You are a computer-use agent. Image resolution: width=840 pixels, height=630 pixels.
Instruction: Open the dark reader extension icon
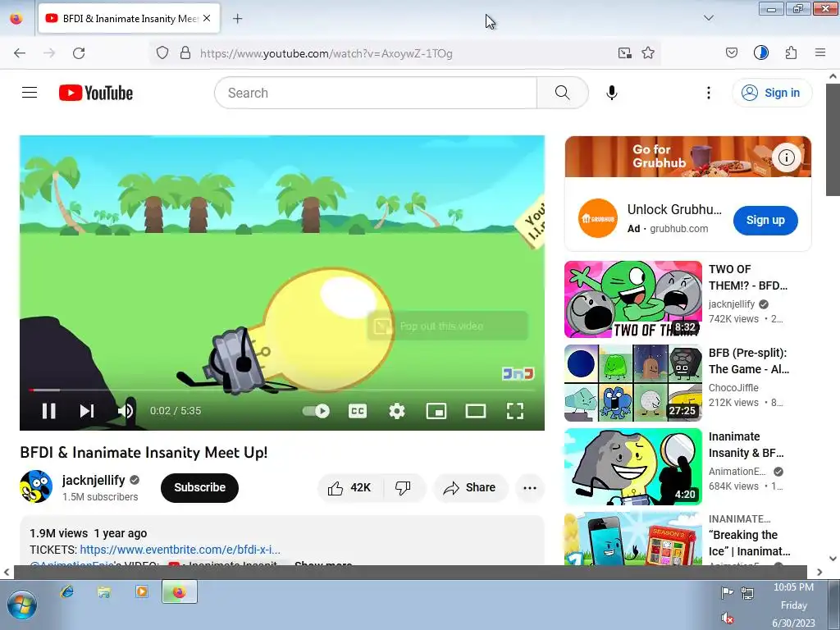point(760,53)
